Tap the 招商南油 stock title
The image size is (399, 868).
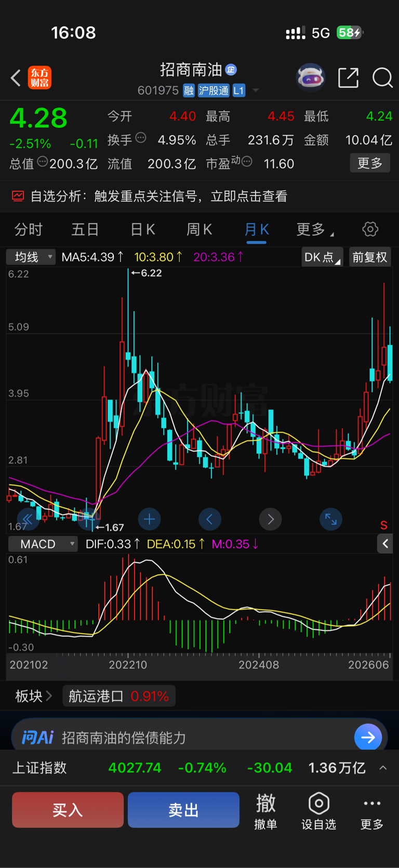coord(191,70)
